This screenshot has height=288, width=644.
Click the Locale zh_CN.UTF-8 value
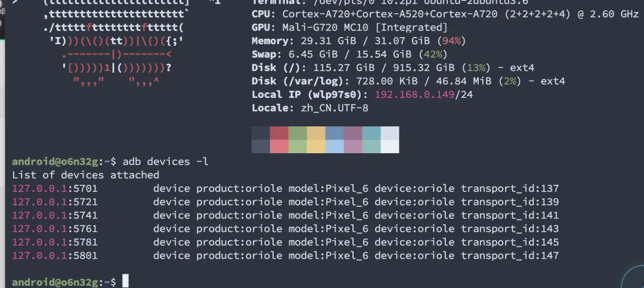329,108
